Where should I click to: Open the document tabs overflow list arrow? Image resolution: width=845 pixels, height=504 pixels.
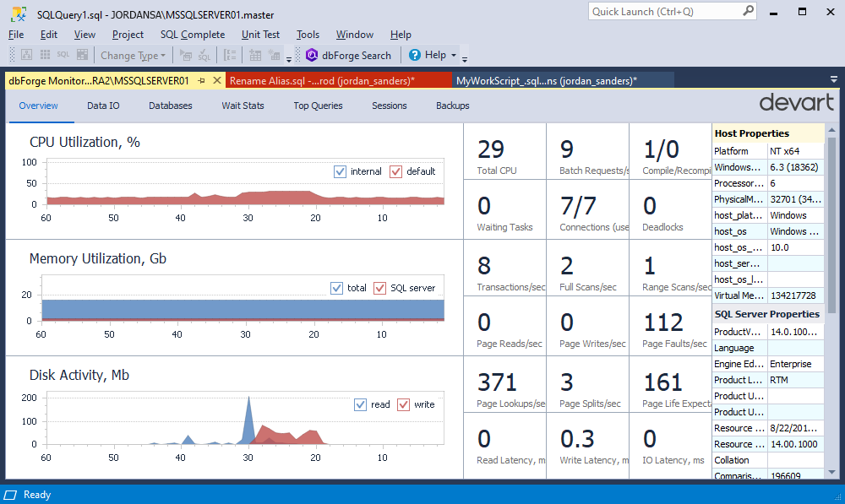coord(834,80)
